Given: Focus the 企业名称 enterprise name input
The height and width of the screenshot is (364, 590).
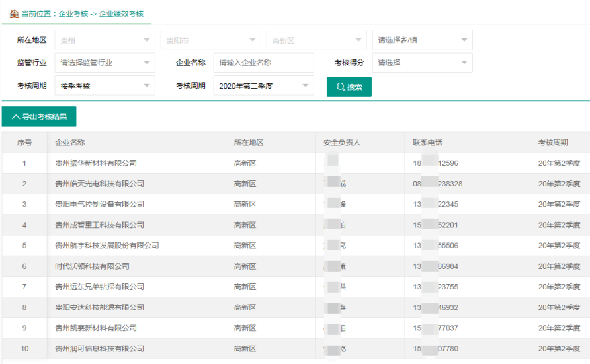Looking at the screenshot, I should tap(263, 63).
